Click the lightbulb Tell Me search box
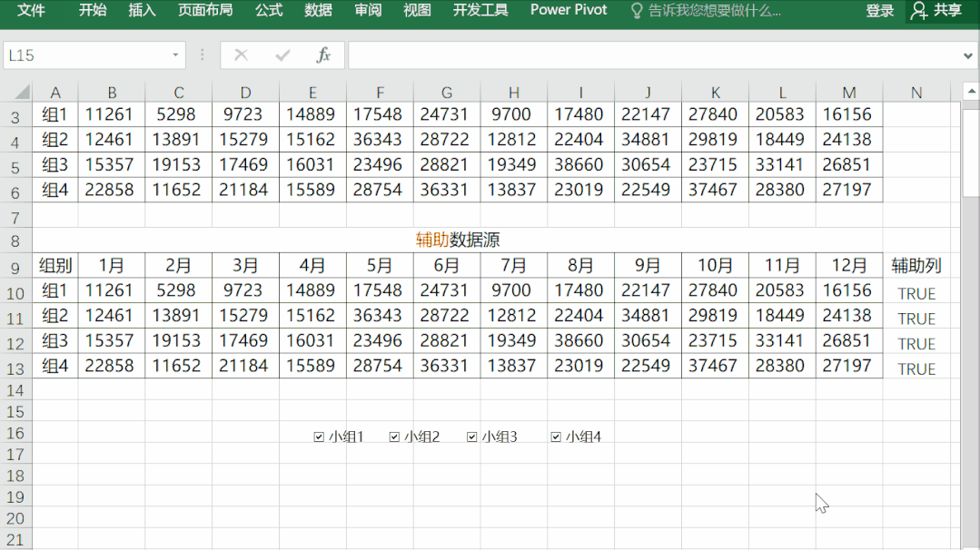The image size is (980, 550). [x=707, y=11]
